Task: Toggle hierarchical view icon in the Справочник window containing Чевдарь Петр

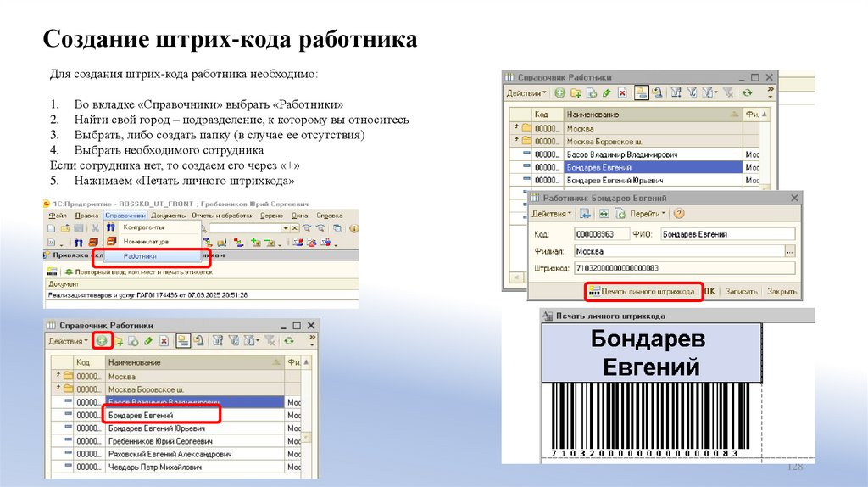Action: click(x=183, y=341)
